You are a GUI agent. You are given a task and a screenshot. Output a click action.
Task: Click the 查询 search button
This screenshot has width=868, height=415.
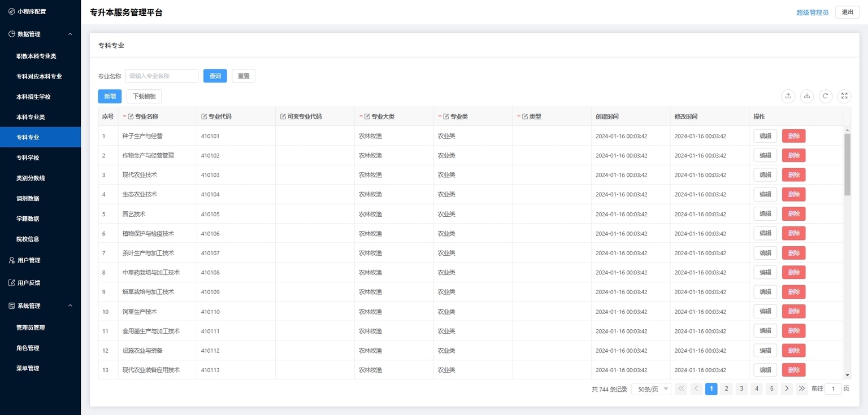pyautogui.click(x=215, y=76)
